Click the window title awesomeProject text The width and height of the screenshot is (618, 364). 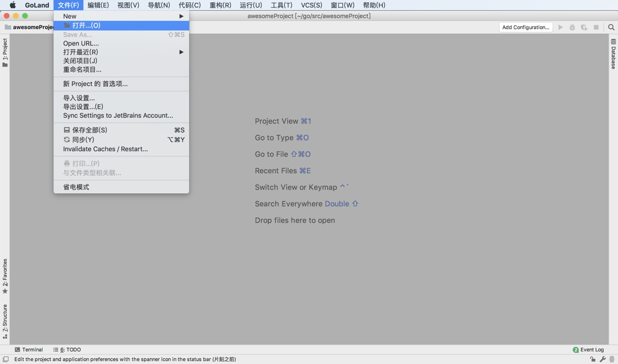(309, 16)
